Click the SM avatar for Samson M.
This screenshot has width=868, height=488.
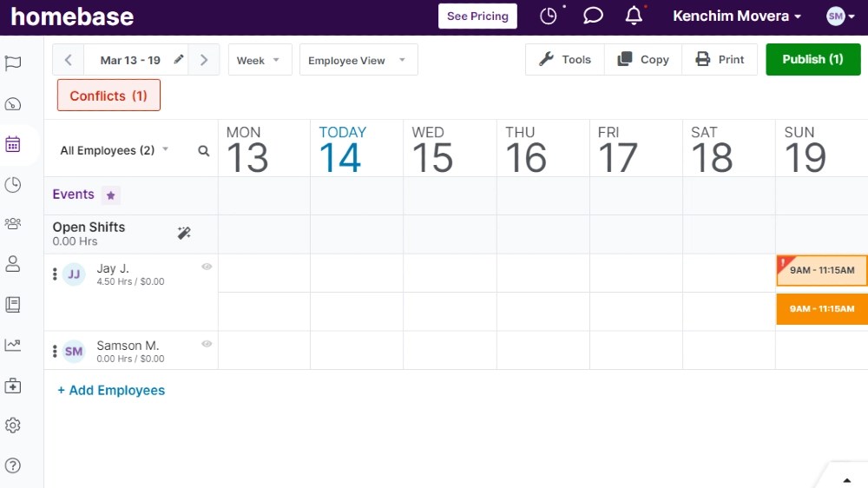point(74,351)
